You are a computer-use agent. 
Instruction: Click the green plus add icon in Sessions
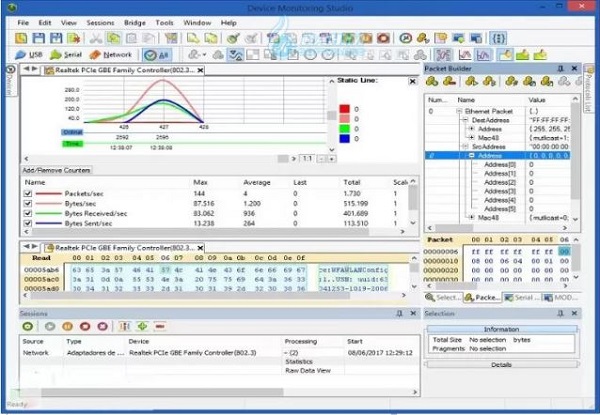(142, 326)
